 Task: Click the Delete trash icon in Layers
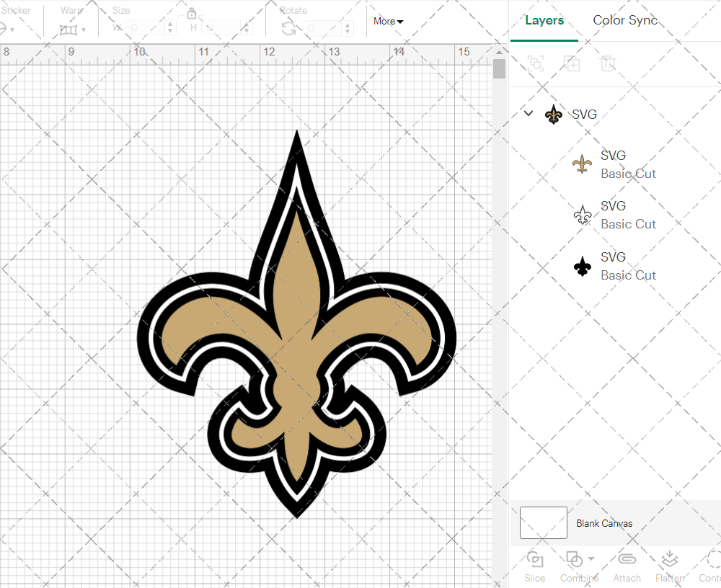[x=609, y=63]
